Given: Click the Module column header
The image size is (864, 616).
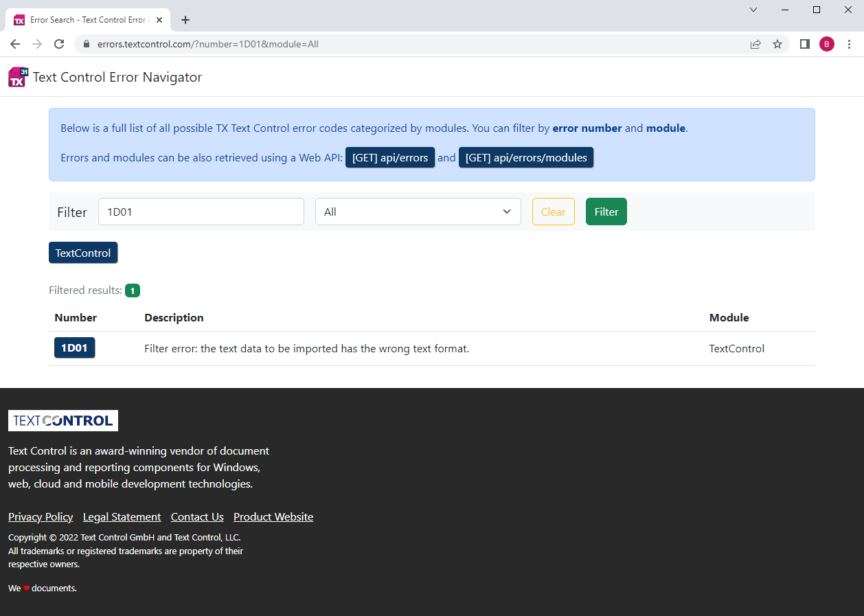Looking at the screenshot, I should [x=729, y=317].
